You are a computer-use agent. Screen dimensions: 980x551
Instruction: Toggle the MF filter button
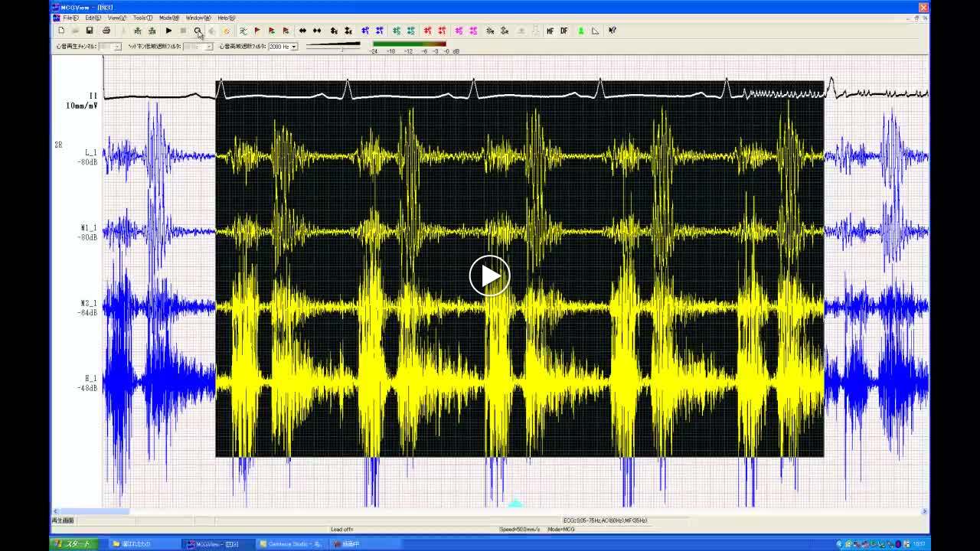(x=550, y=31)
